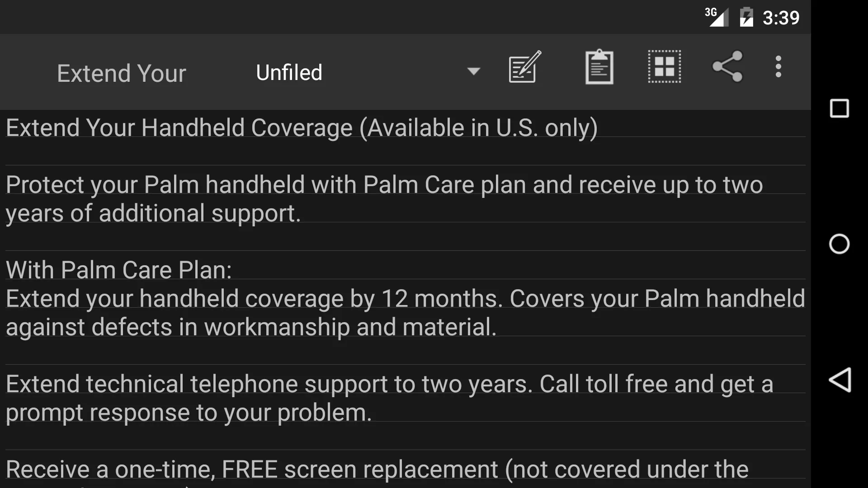The height and width of the screenshot is (488, 868).
Task: Open the home circle navigation button
Action: click(x=840, y=244)
